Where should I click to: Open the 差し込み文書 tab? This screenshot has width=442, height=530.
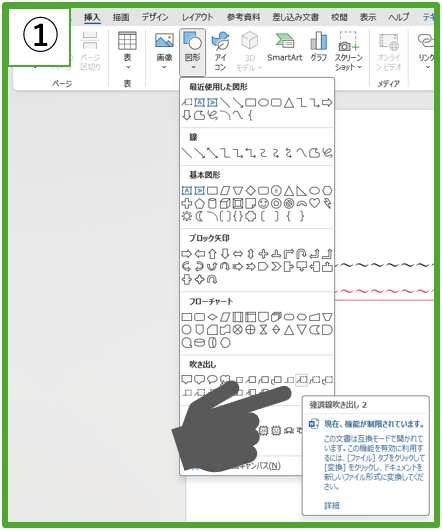pyautogui.click(x=295, y=17)
